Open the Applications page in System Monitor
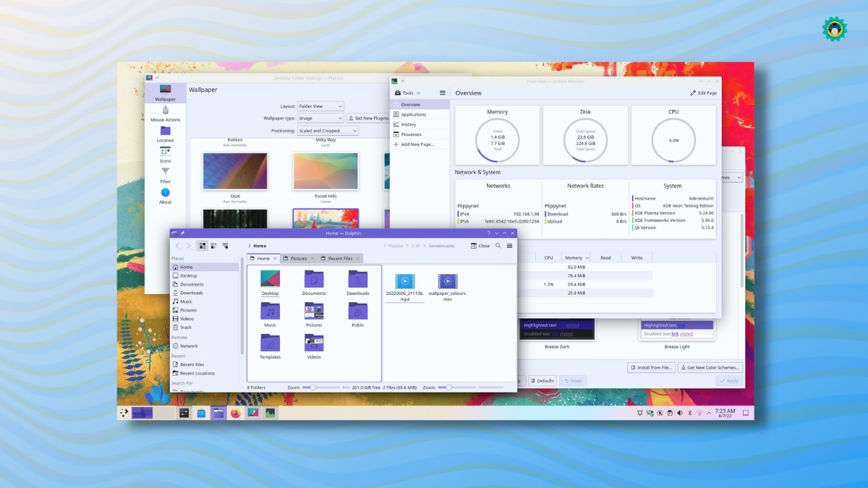Screen dimensions: 868x488 tap(414, 114)
